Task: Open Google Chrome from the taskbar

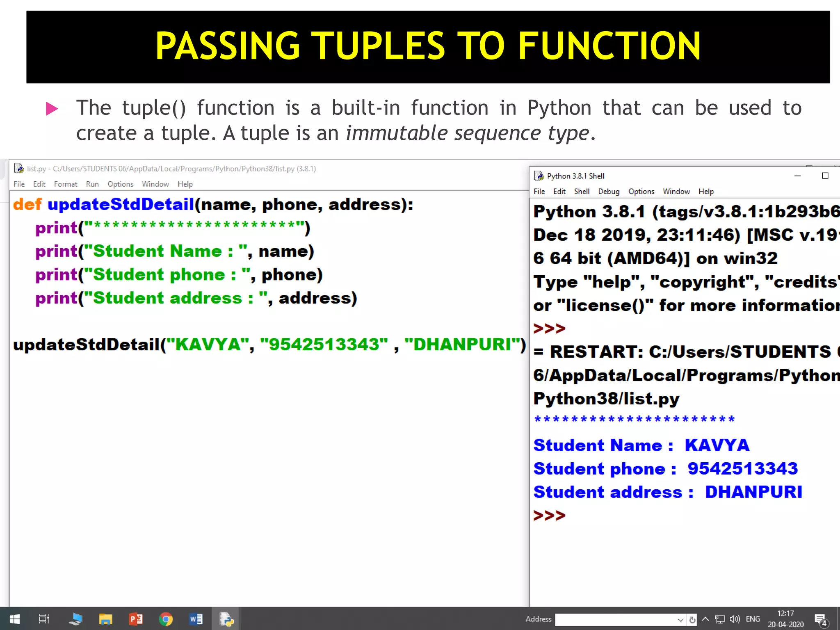Action: [x=166, y=619]
